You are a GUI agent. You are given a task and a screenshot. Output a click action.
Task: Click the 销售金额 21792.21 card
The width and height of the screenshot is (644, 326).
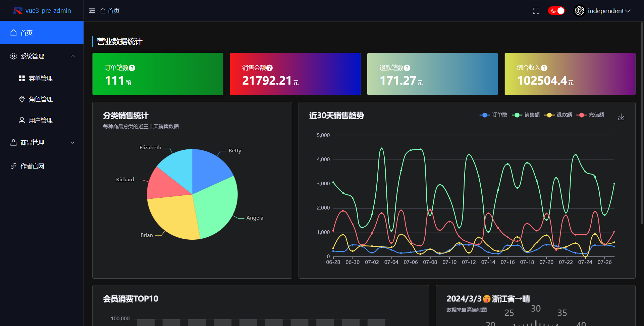pyautogui.click(x=295, y=74)
